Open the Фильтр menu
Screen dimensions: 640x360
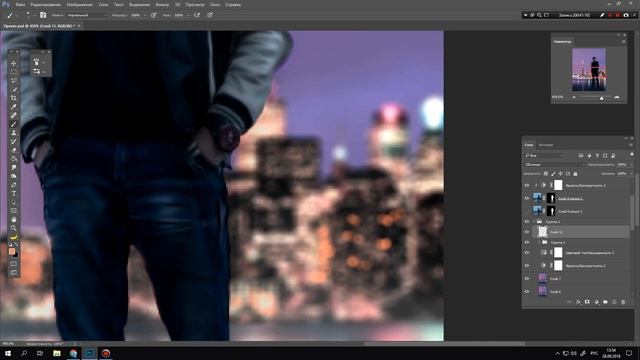pyautogui.click(x=162, y=4)
